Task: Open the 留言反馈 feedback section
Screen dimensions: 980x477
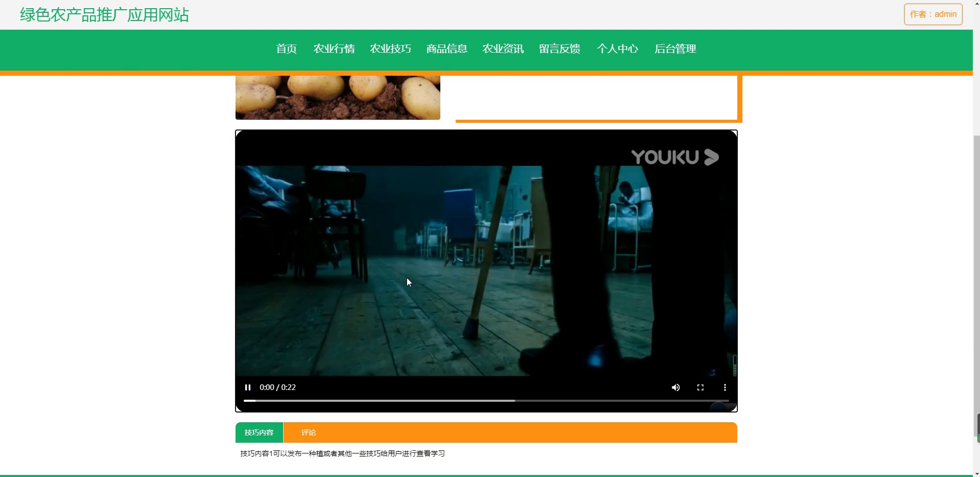Action: pos(559,49)
